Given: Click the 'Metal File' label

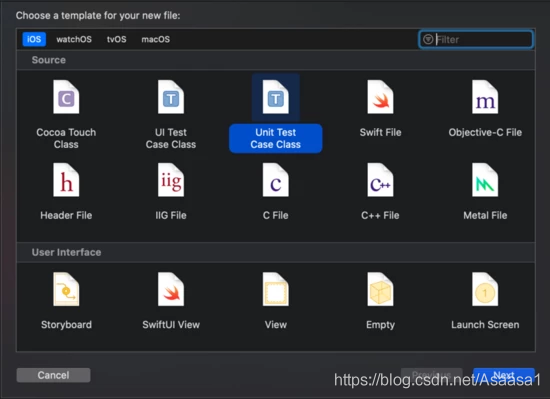Looking at the screenshot, I should (485, 215).
